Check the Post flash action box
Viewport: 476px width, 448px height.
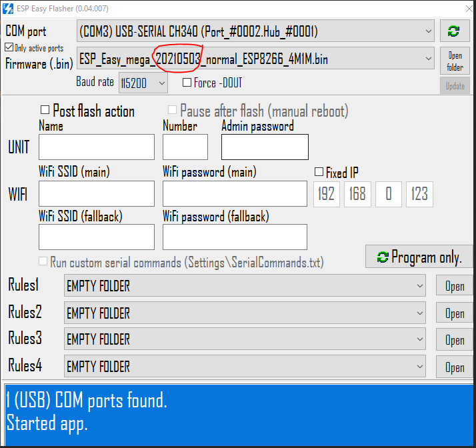(x=45, y=110)
